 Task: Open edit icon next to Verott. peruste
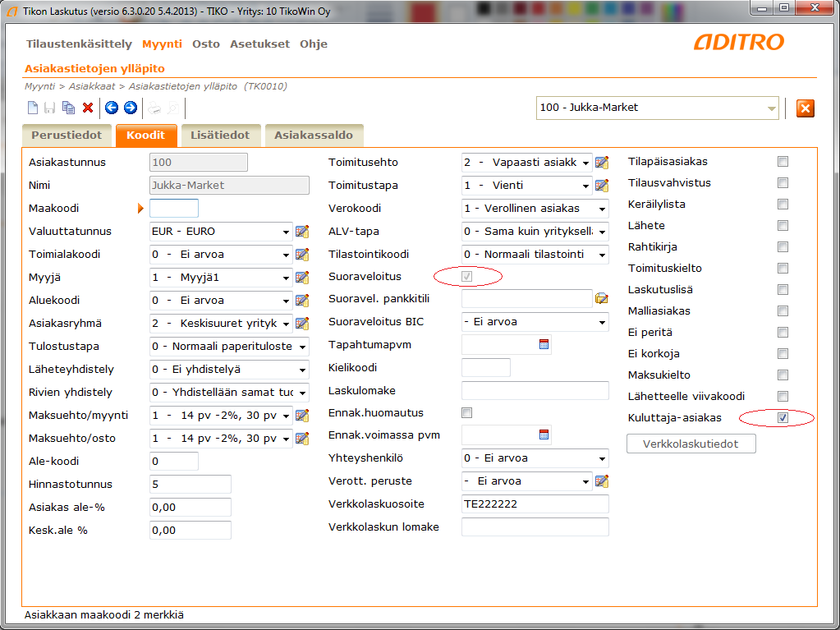[x=602, y=481]
